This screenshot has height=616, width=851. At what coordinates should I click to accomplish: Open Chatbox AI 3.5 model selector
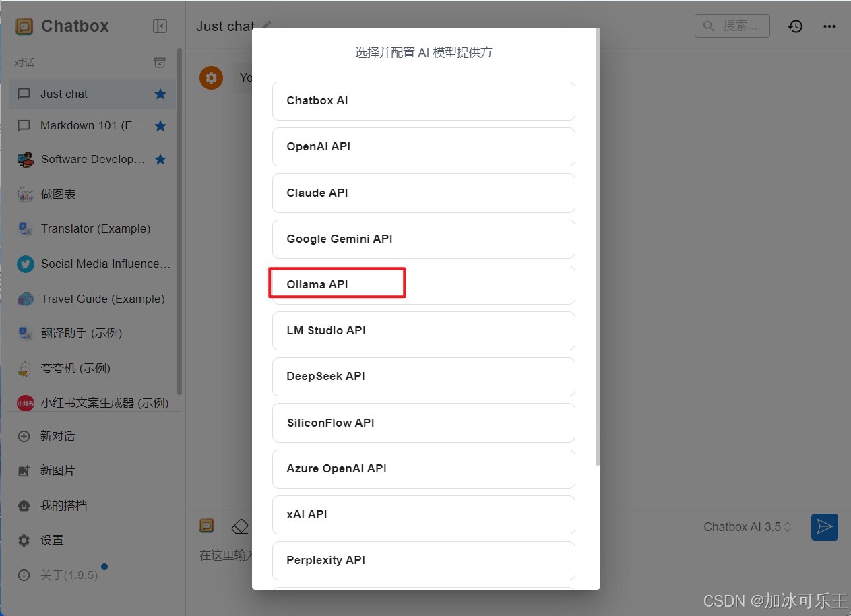click(748, 527)
